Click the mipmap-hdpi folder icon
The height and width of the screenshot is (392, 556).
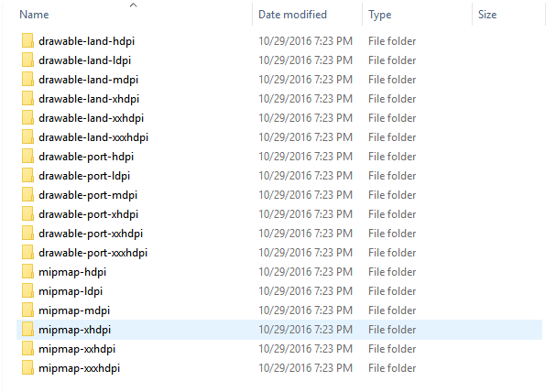click(27, 272)
